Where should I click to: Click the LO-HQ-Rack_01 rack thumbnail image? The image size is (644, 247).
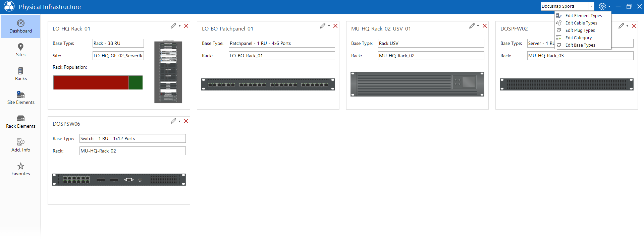(x=168, y=72)
